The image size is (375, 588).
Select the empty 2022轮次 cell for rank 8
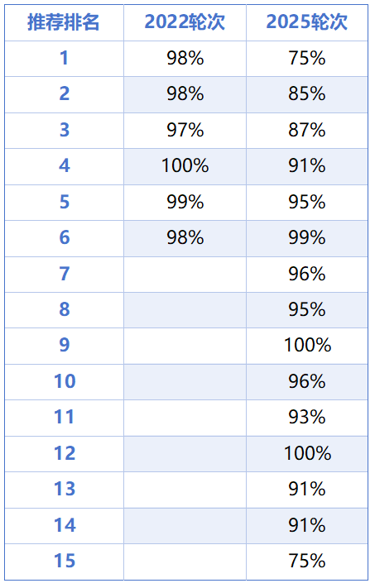[x=185, y=310]
